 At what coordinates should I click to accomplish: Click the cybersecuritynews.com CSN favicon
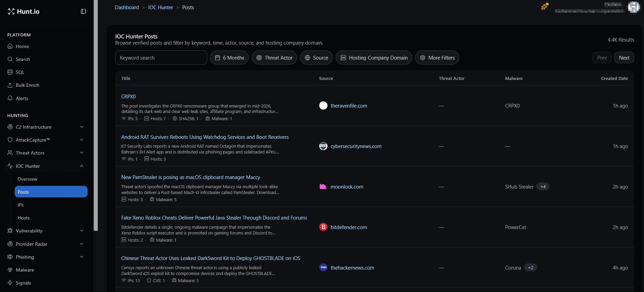pos(323,146)
